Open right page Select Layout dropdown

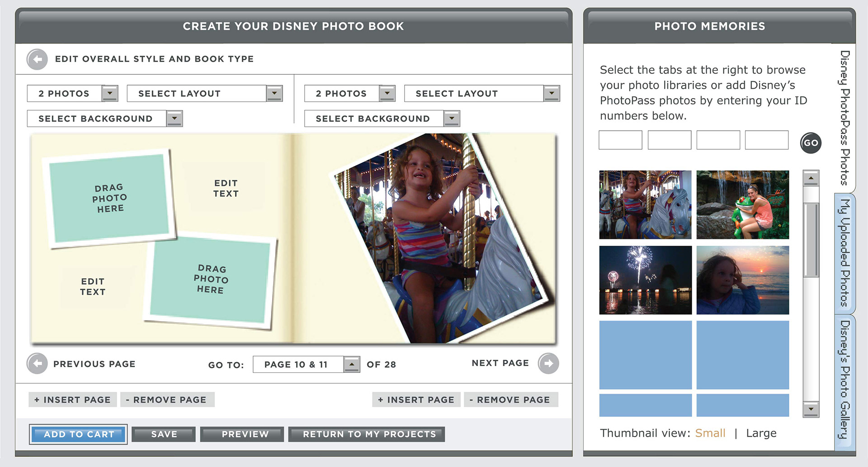click(x=482, y=94)
